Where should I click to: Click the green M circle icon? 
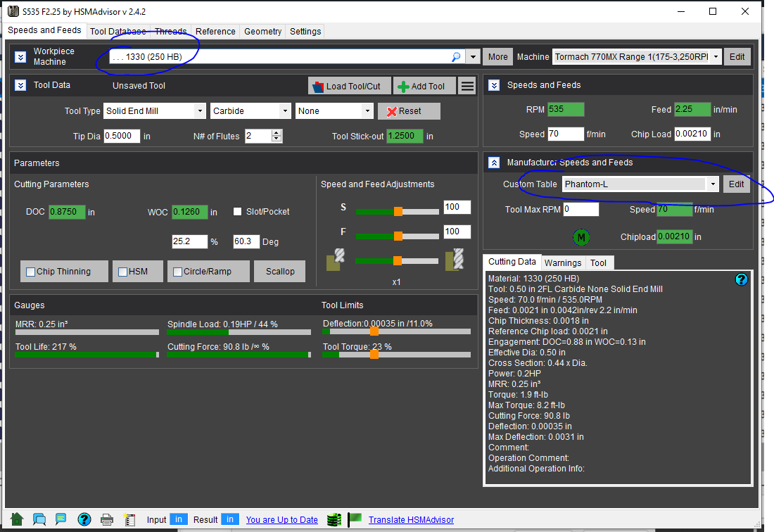[582, 237]
